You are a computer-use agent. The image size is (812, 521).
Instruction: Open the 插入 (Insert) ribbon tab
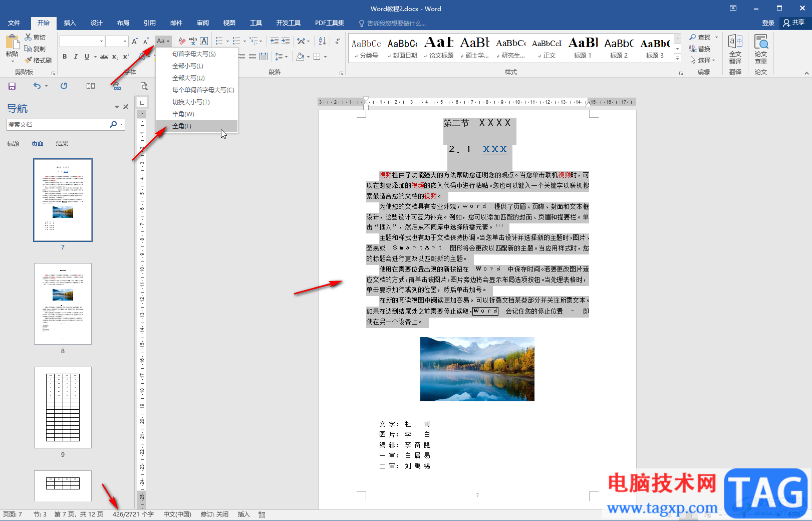point(70,23)
